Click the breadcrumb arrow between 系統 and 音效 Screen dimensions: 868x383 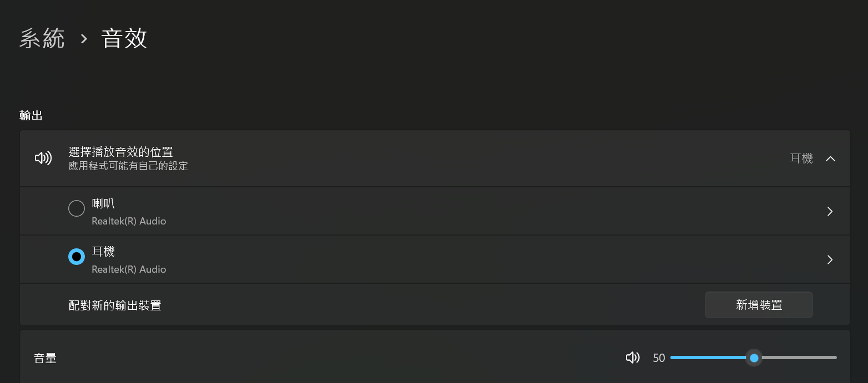(84, 39)
